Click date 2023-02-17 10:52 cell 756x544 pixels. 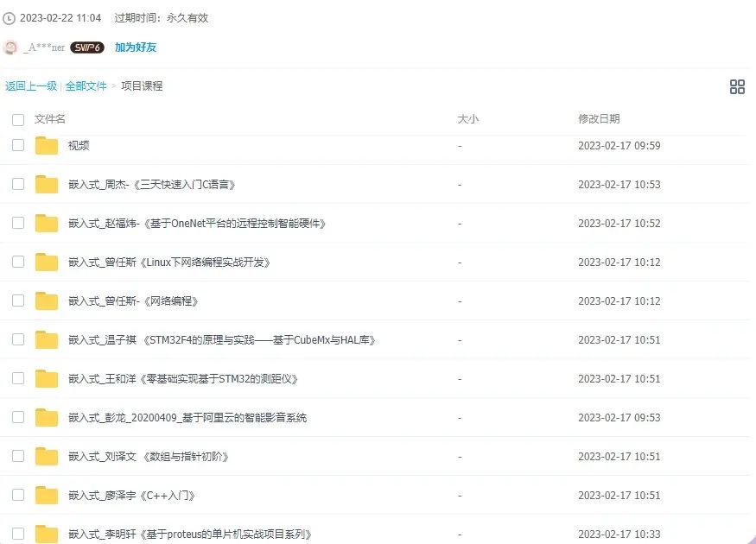pos(619,224)
